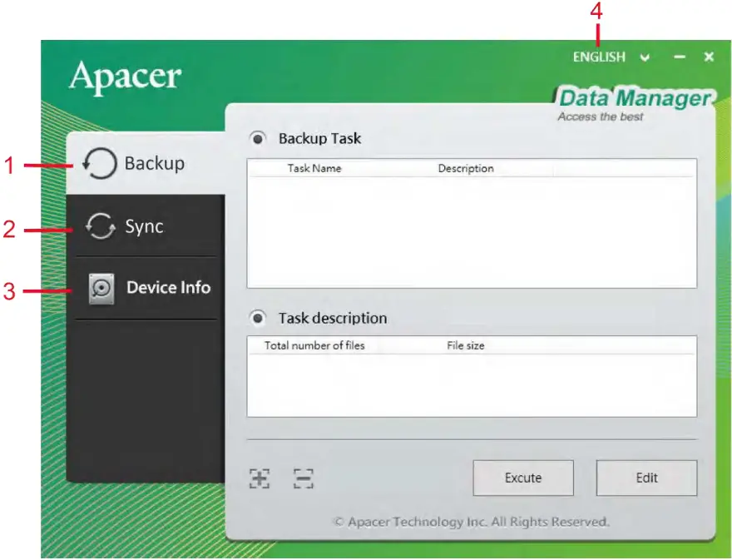Screen dimensions: 732x560
Task: Select the Task description radio button
Action: (258, 318)
